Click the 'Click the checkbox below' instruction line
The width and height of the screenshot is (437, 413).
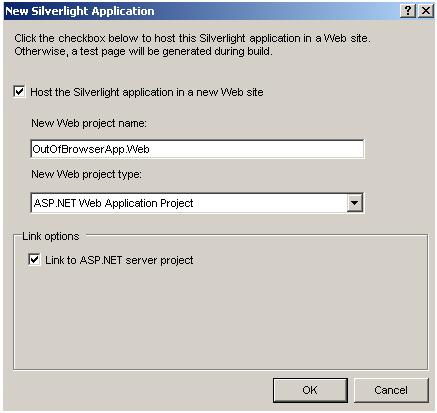(192, 38)
